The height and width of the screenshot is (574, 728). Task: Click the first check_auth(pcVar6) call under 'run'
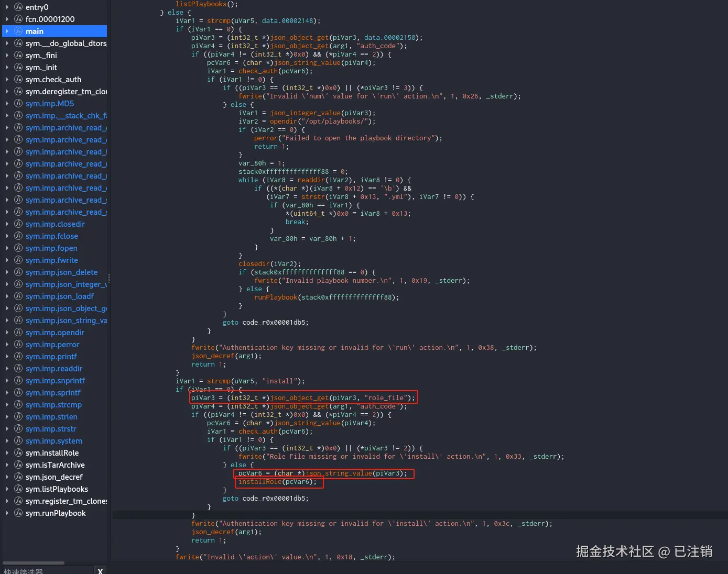pyautogui.click(x=276, y=71)
